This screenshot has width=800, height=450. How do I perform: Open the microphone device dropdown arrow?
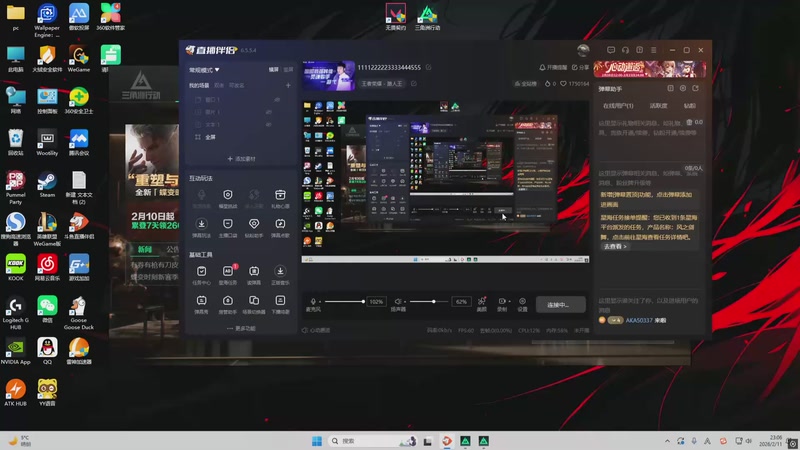[320, 302]
